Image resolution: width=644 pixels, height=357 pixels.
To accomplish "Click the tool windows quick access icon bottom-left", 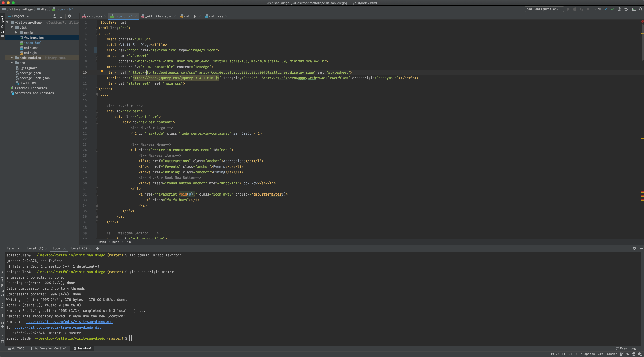I will [3, 354].
